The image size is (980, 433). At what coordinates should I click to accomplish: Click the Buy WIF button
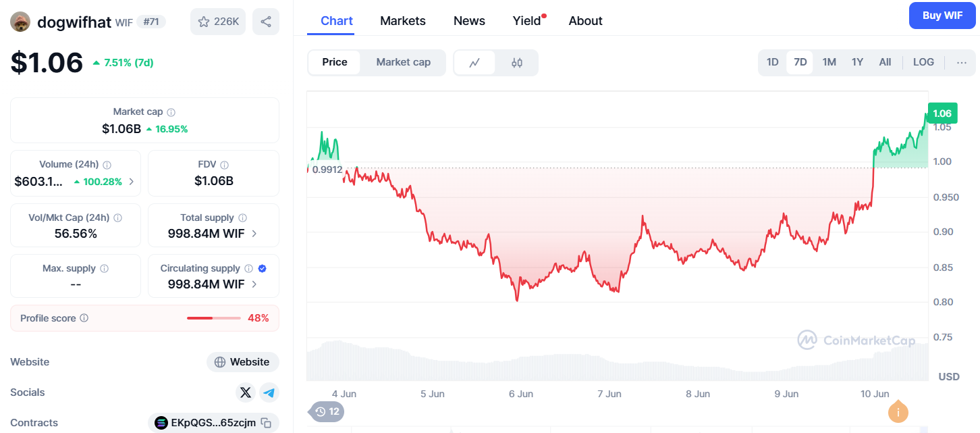(942, 16)
